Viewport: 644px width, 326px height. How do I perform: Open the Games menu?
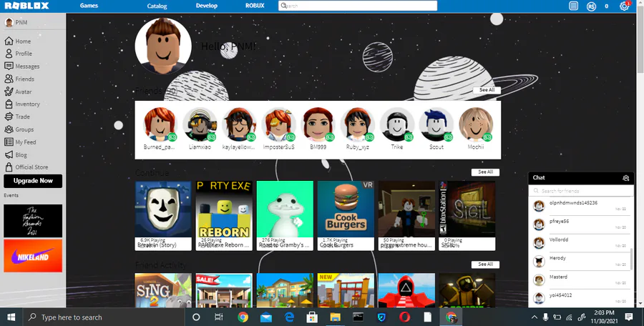(x=89, y=6)
